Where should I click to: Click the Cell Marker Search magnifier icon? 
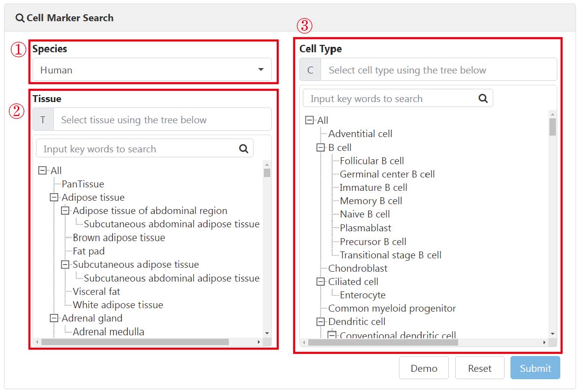(20, 18)
